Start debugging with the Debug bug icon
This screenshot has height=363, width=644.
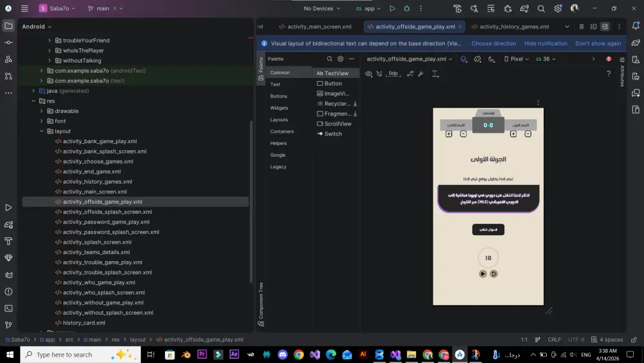pos(406,8)
